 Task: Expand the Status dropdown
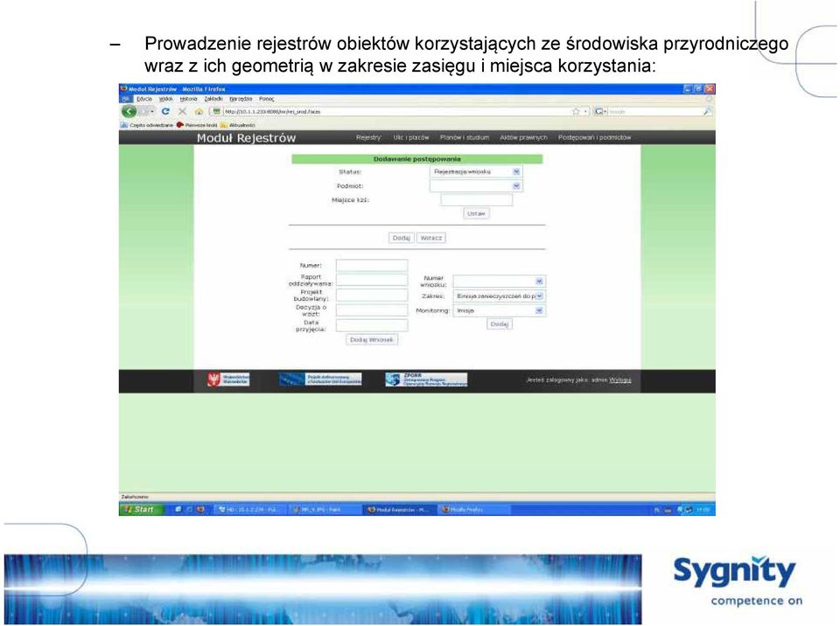click(x=516, y=172)
